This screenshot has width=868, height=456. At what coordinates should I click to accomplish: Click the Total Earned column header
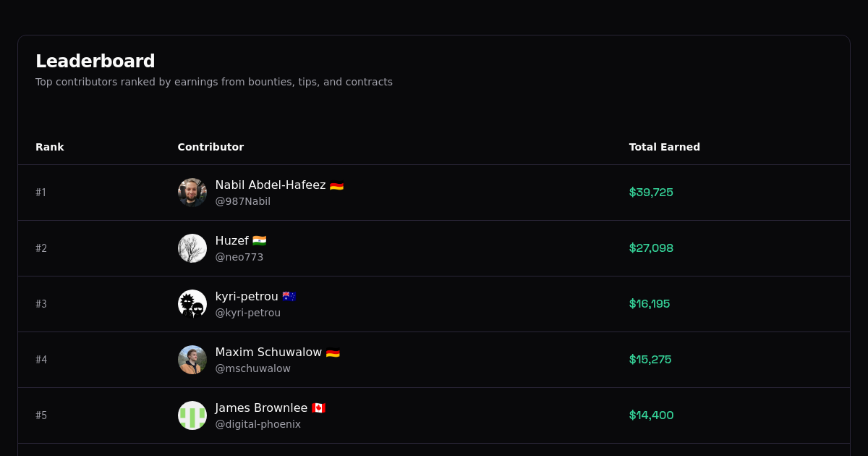(x=664, y=147)
